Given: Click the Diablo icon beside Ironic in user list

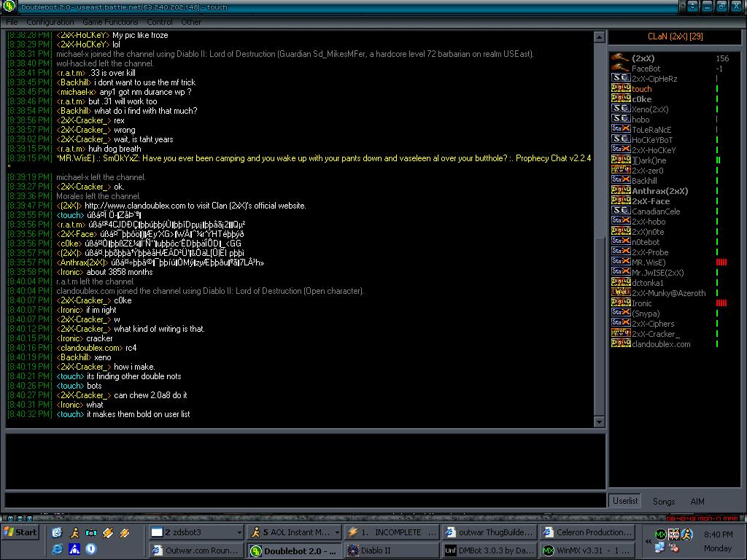Looking at the screenshot, I should (x=621, y=303).
